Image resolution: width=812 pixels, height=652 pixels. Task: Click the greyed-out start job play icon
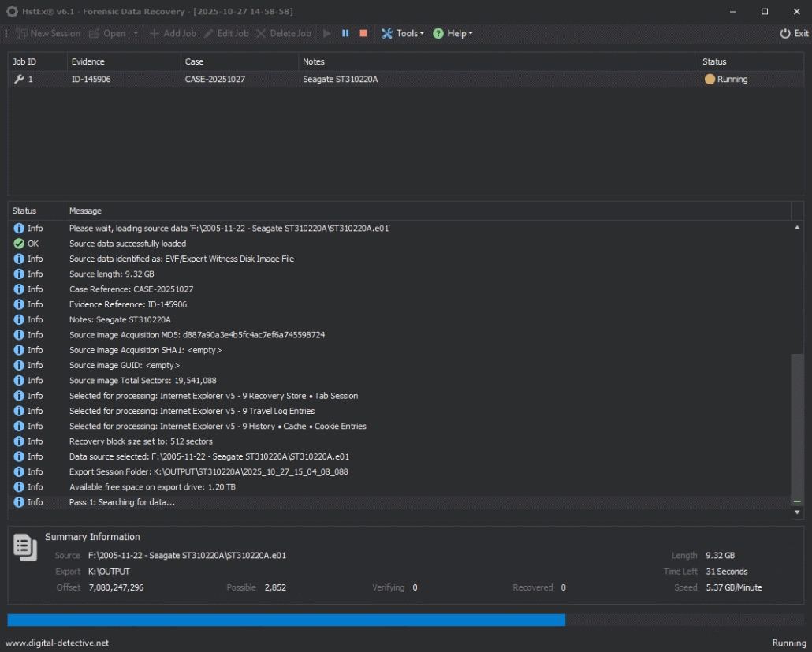(327, 33)
